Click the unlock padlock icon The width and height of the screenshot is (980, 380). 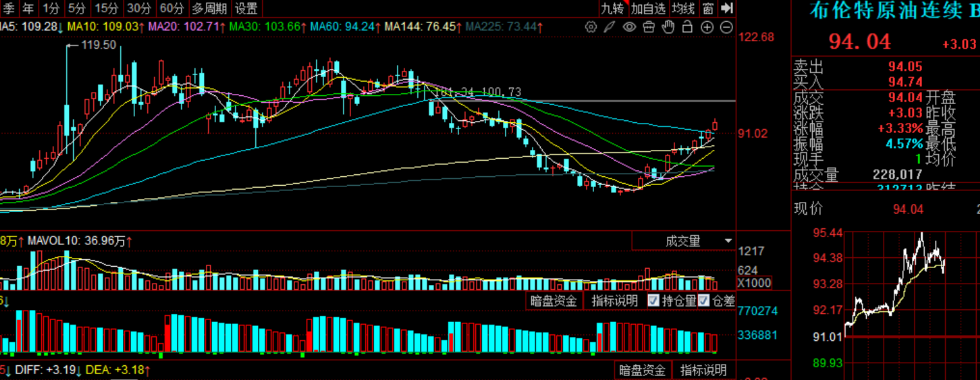click(x=687, y=27)
